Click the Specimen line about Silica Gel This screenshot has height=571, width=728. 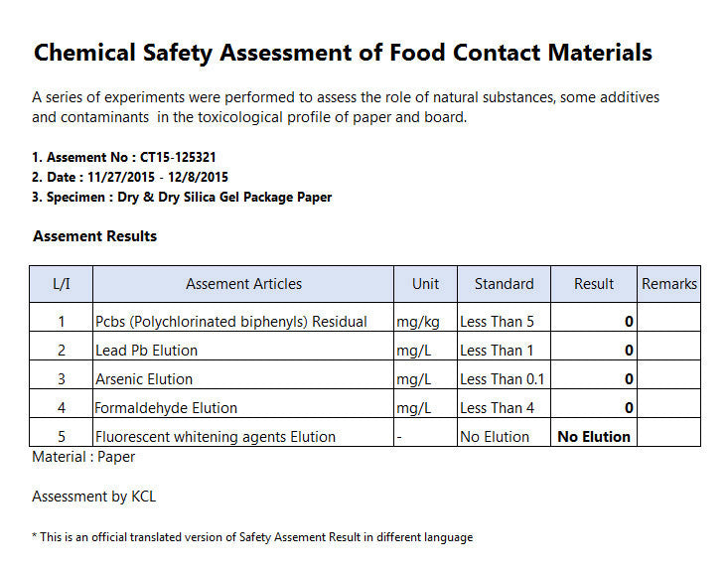point(182,197)
